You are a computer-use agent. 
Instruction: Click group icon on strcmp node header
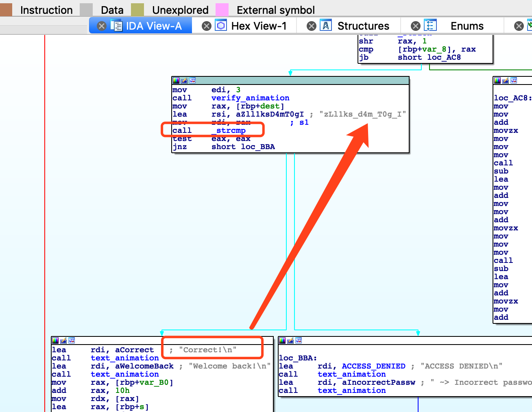pyautogui.click(x=192, y=80)
